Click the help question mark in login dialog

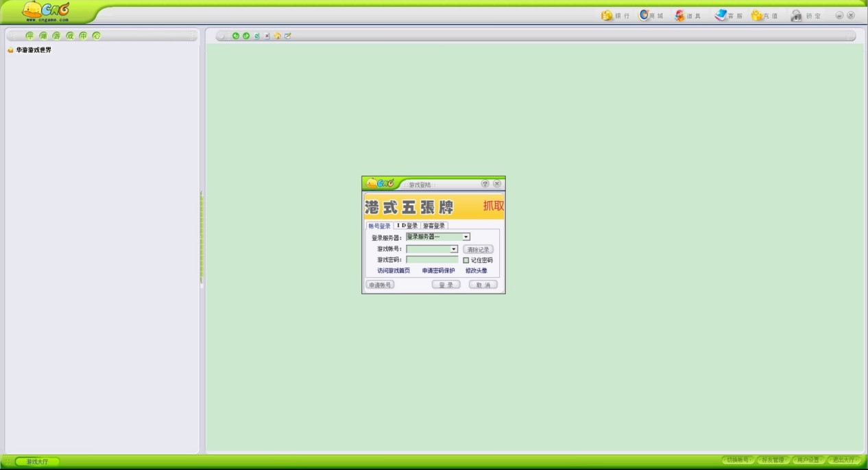485,184
